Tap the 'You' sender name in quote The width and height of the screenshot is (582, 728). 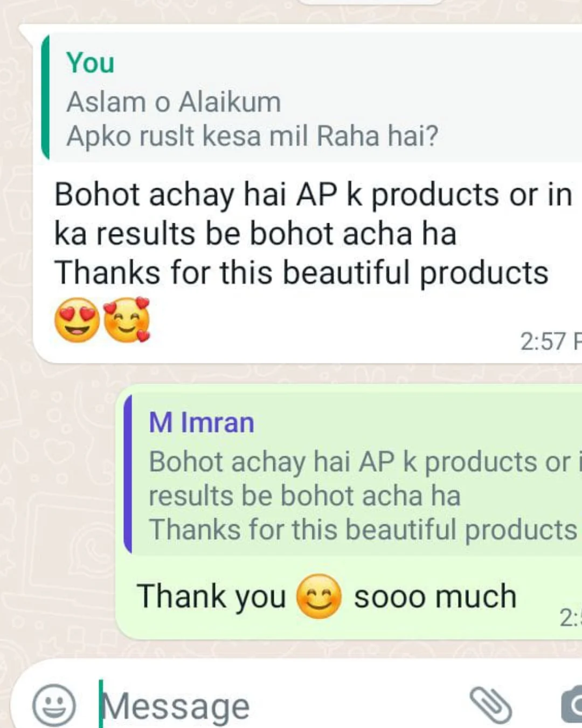point(90,63)
